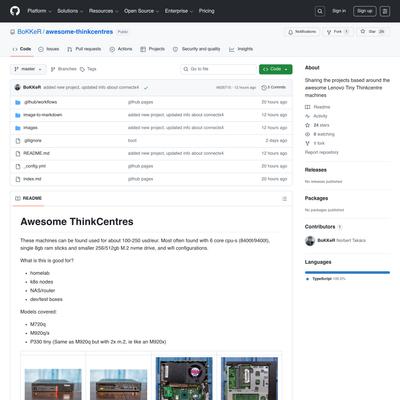Click the Sign up button
This screenshot has width=400, height=400.
tap(365, 11)
